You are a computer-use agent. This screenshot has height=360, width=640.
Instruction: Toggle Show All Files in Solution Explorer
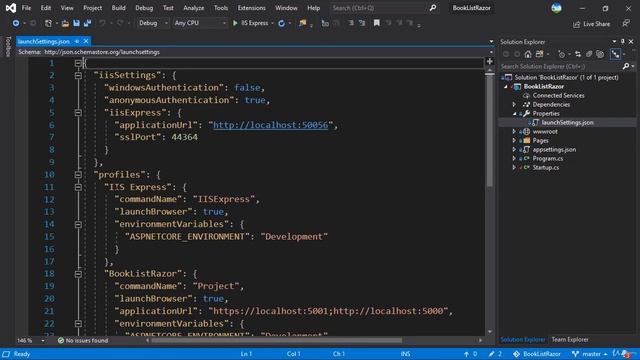pyautogui.click(x=600, y=54)
